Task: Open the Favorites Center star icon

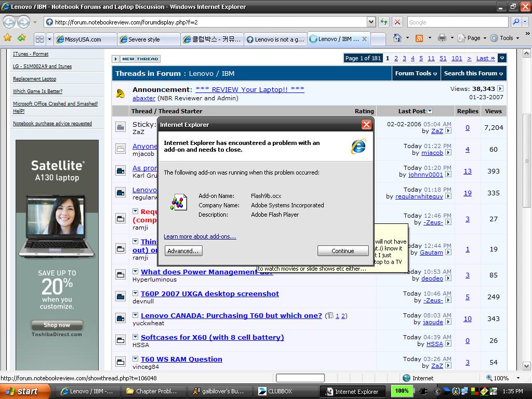Action: [x=7, y=38]
